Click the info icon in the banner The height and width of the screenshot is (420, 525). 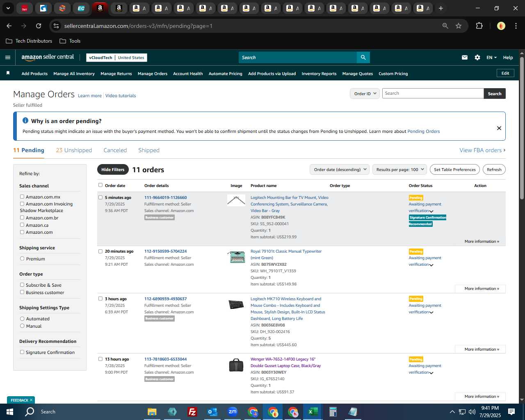coord(25,121)
